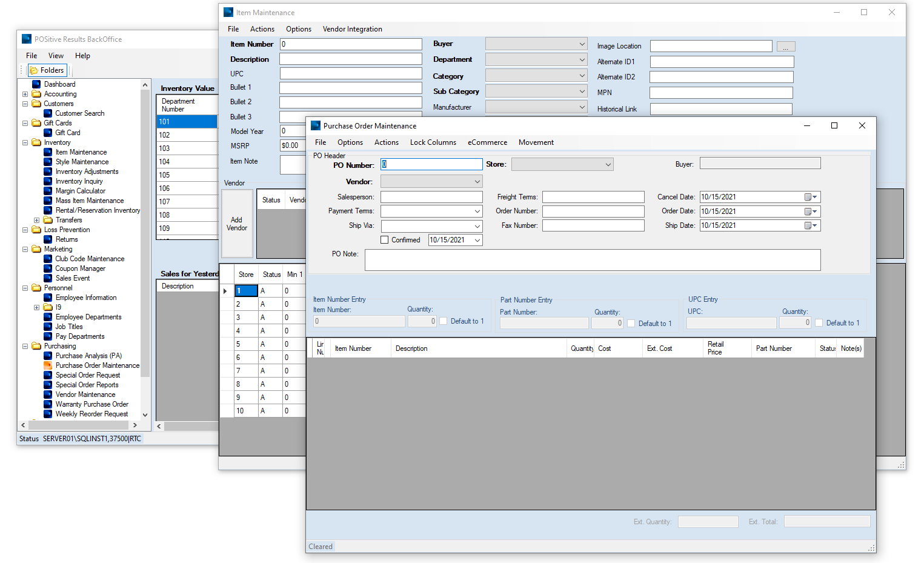924x563 pixels.
Task: Check Default to 1 under UPC Entry
Action: point(819,323)
